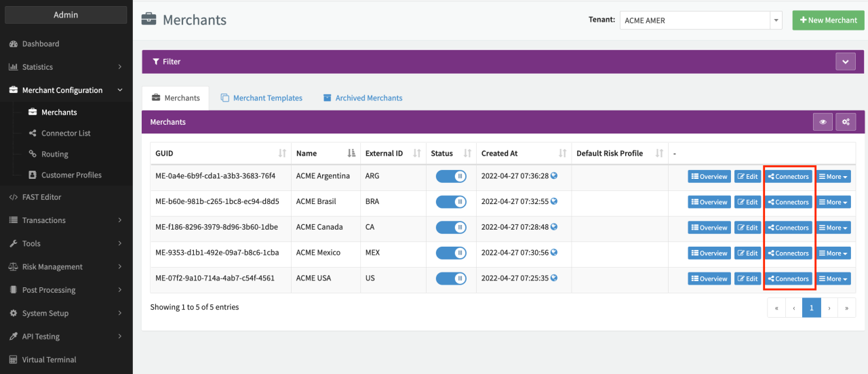Click the Dashboard icon in sidebar
The width and height of the screenshot is (868, 374).
[x=13, y=44]
